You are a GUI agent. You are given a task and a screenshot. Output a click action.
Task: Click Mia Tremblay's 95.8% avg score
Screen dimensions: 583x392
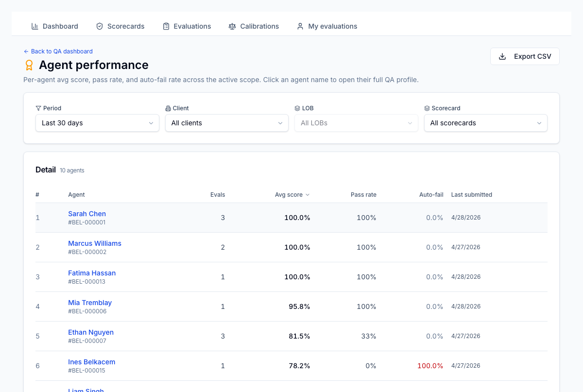(299, 307)
